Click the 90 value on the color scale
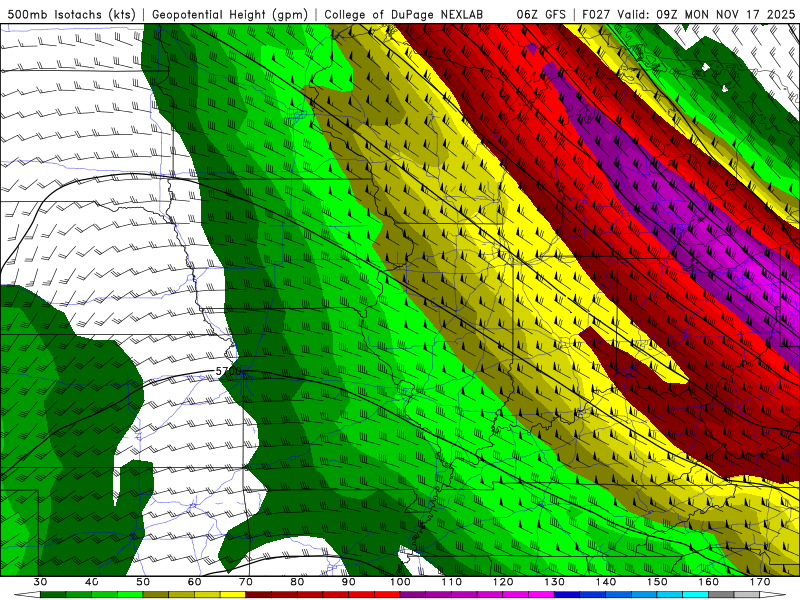This screenshot has height=600, width=800. point(349,582)
